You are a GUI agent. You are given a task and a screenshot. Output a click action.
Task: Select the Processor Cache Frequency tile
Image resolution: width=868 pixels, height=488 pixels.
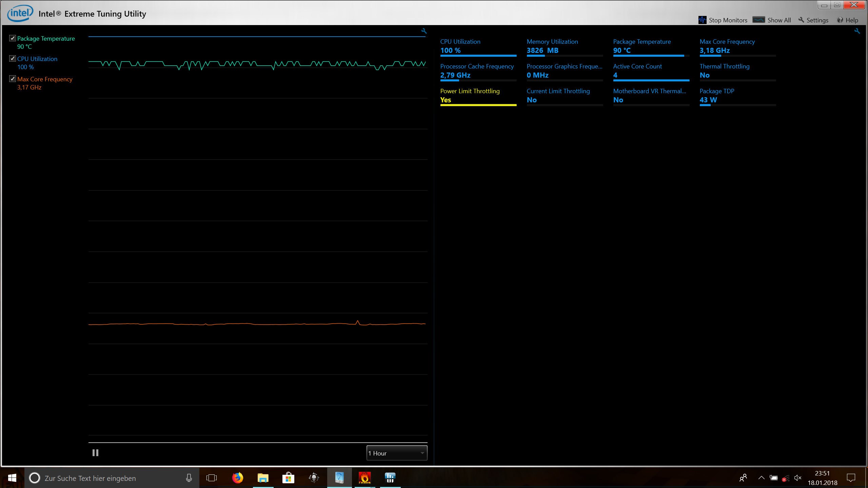click(478, 72)
